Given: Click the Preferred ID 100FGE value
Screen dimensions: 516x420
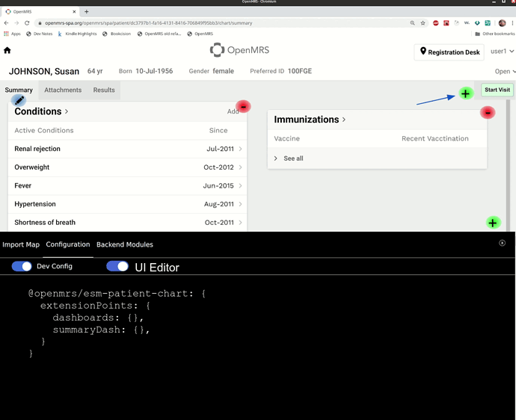Looking at the screenshot, I should click(299, 71).
